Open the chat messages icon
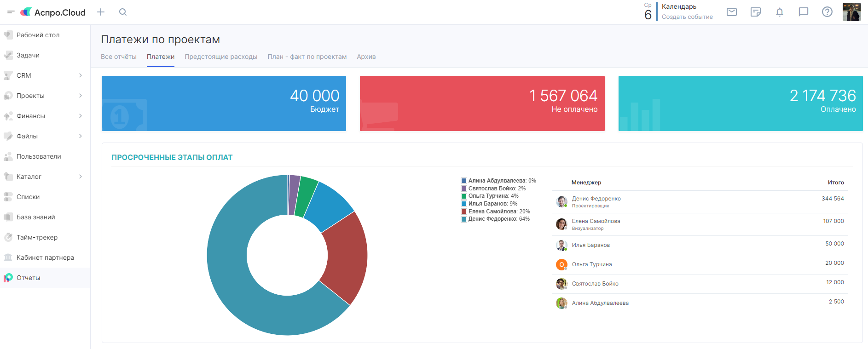 coord(804,12)
